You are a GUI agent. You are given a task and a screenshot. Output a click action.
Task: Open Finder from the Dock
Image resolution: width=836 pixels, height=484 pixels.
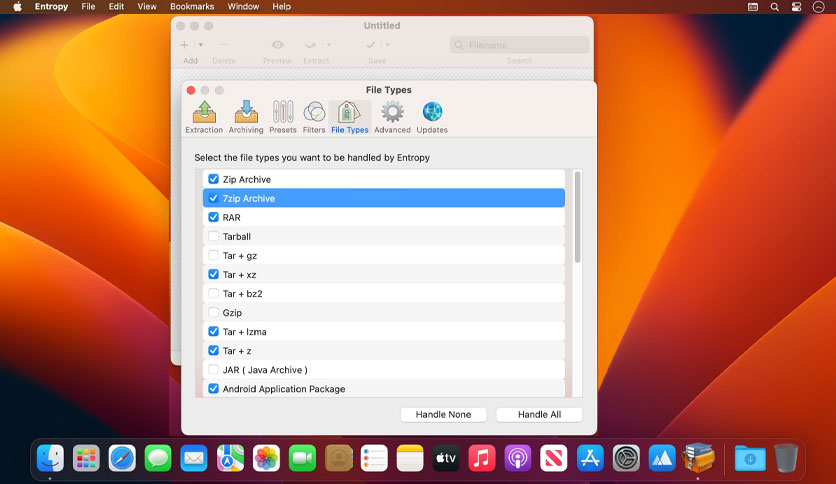(50, 458)
